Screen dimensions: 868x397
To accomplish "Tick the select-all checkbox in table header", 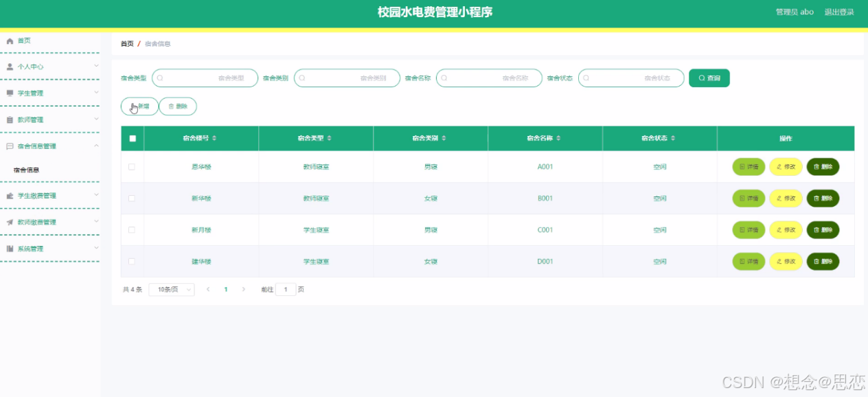I will click(x=133, y=138).
